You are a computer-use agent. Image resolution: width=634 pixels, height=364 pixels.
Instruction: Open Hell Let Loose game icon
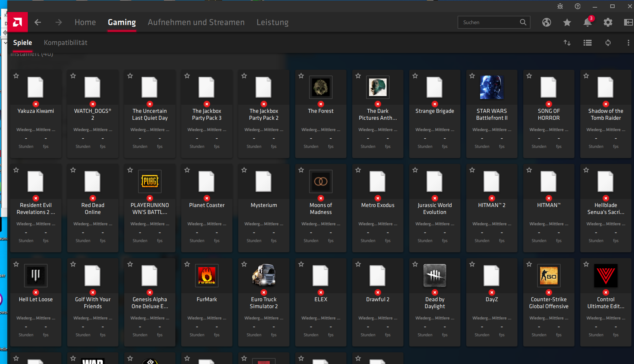pyautogui.click(x=36, y=276)
